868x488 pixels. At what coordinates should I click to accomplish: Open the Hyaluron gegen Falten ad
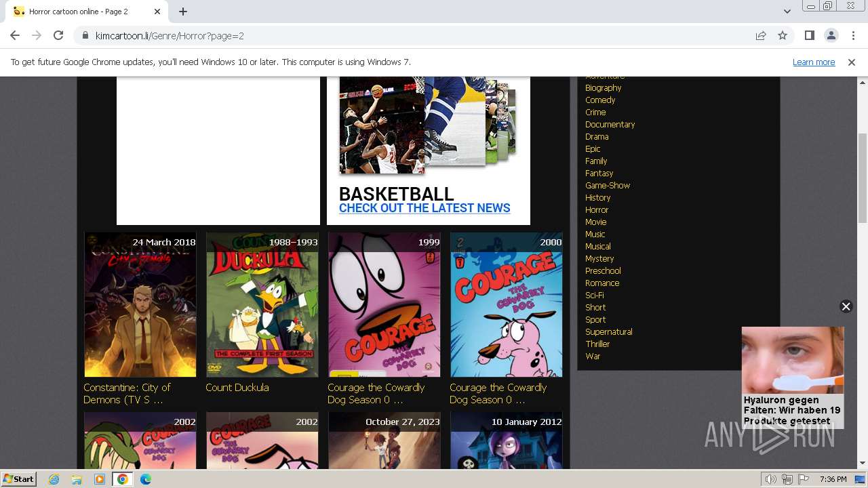point(792,377)
